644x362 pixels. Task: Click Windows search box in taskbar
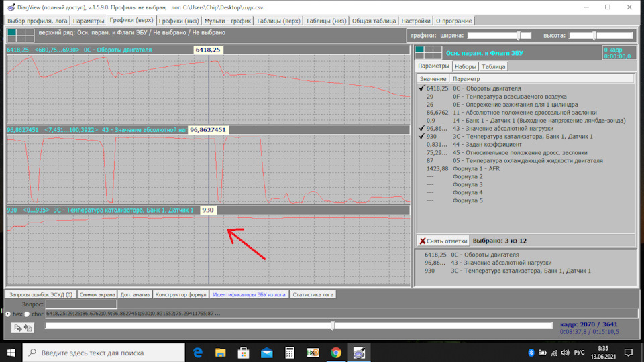pos(104,353)
